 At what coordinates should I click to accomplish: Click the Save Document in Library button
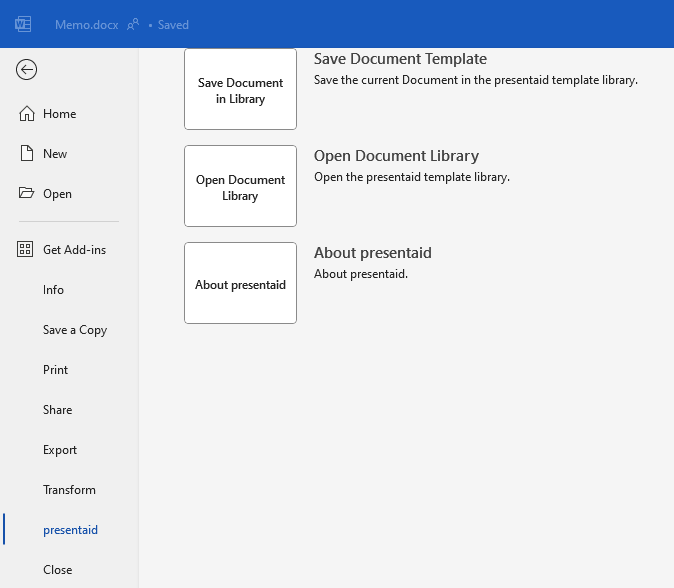(x=240, y=89)
